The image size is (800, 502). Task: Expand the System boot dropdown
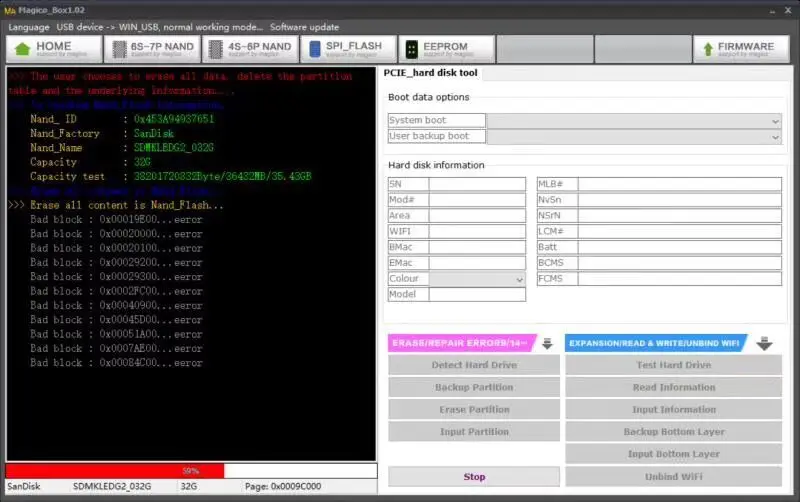(634, 121)
